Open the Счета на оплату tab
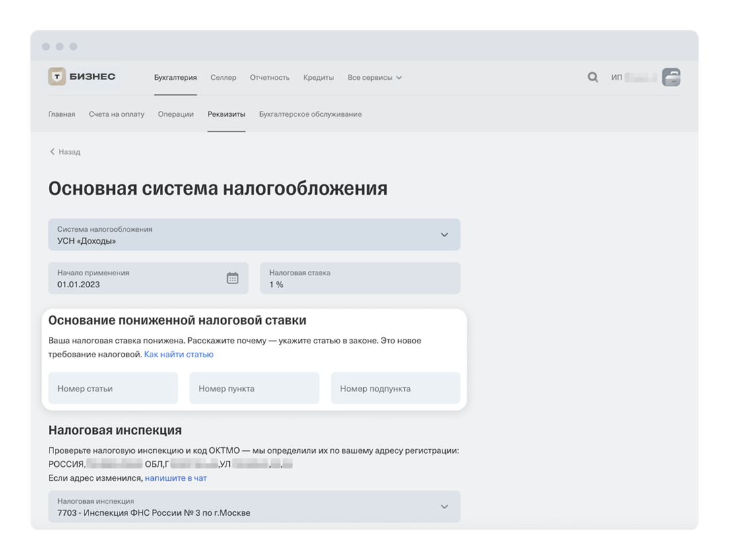729x560 pixels. (116, 114)
